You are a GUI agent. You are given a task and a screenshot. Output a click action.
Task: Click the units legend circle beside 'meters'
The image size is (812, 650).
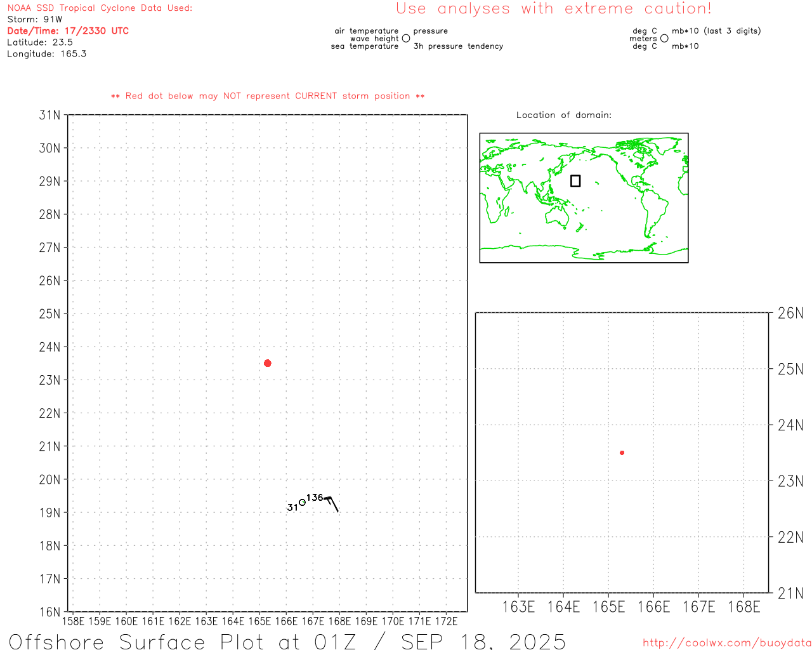664,38
